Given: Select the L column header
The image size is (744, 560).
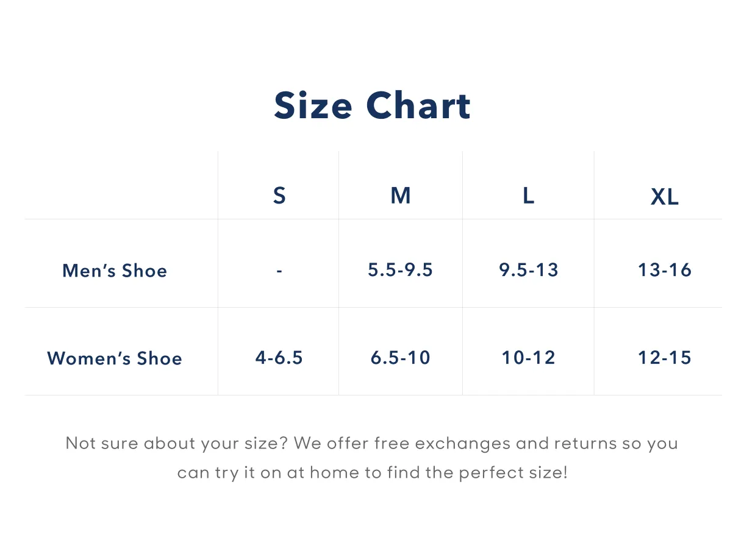Looking at the screenshot, I should [529, 196].
